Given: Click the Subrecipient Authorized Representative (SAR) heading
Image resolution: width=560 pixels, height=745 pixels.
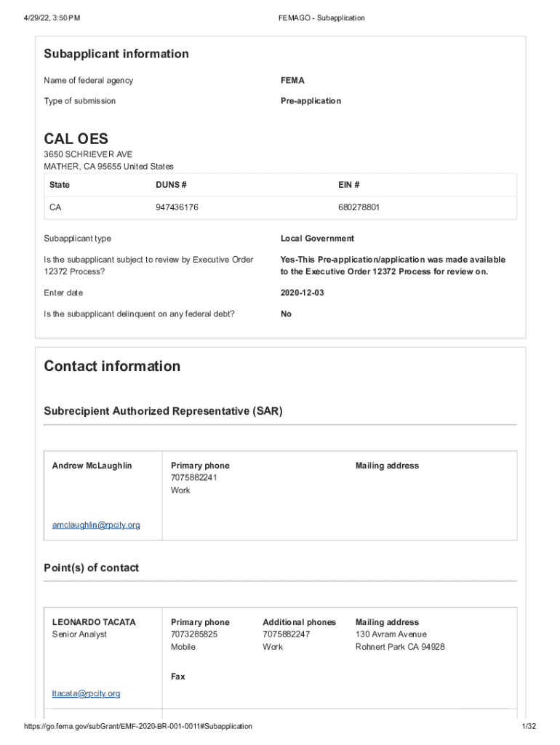Looking at the screenshot, I should [x=163, y=411].
